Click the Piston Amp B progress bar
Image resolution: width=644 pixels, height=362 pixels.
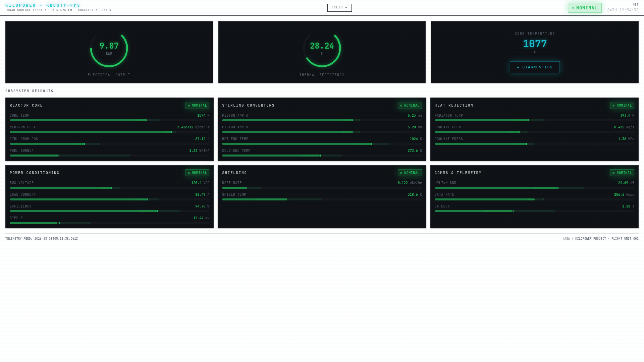(322, 132)
